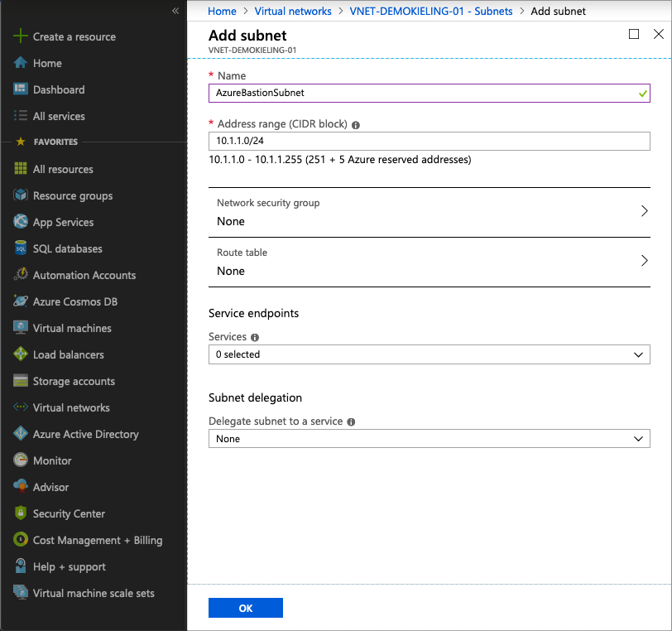This screenshot has height=631, width=672.
Task: Click the Address range field with 10.1.1.0/24
Action: (x=429, y=141)
